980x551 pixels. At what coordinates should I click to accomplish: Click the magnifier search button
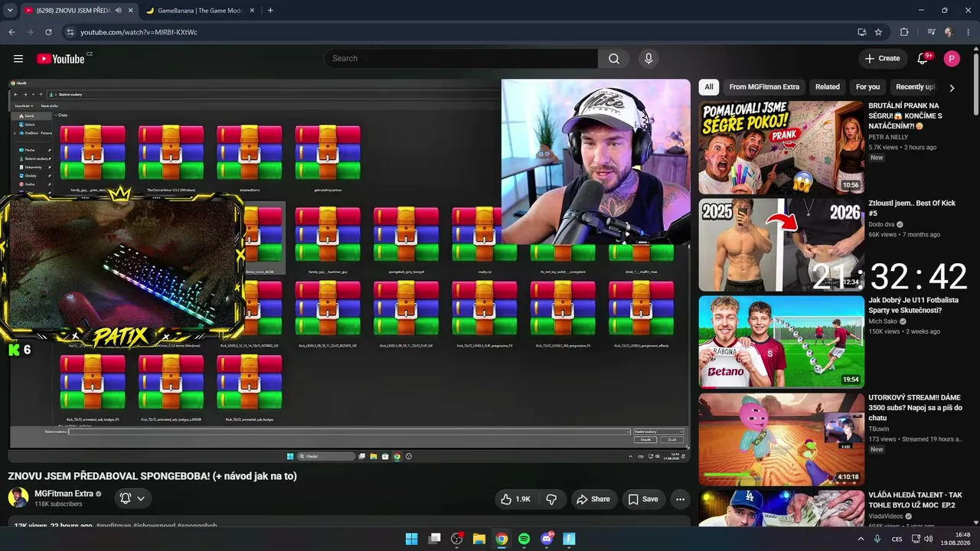click(x=614, y=59)
